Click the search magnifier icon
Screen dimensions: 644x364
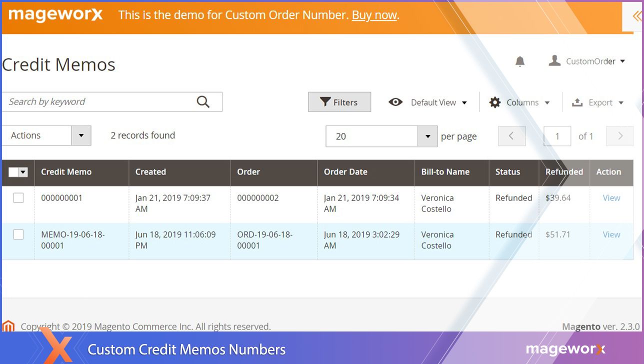coord(203,102)
